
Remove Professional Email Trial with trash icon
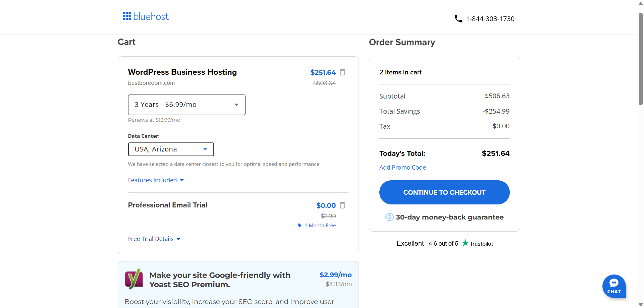(342, 205)
